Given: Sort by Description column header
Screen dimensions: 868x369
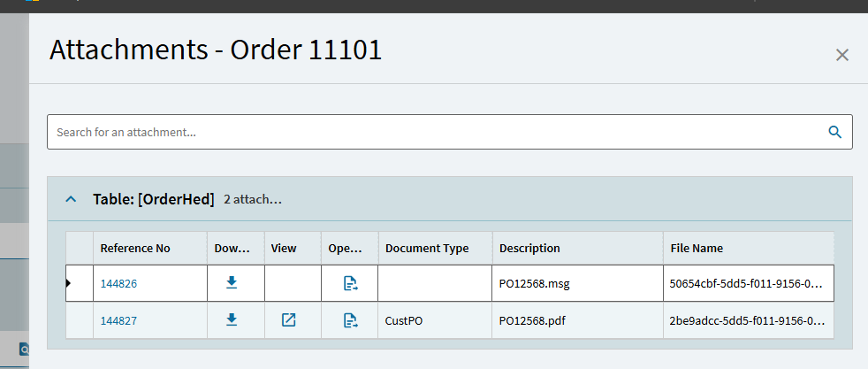Looking at the screenshot, I should point(529,249).
